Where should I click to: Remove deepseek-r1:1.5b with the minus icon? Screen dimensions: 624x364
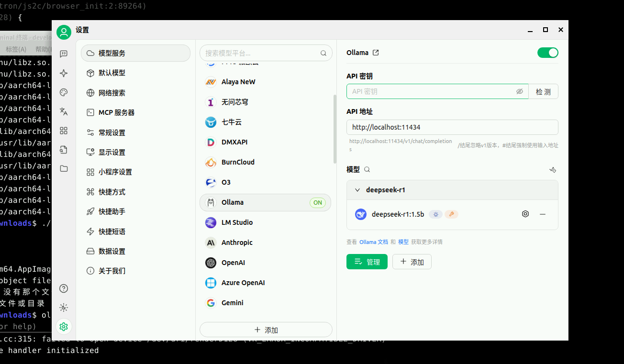coord(543,214)
